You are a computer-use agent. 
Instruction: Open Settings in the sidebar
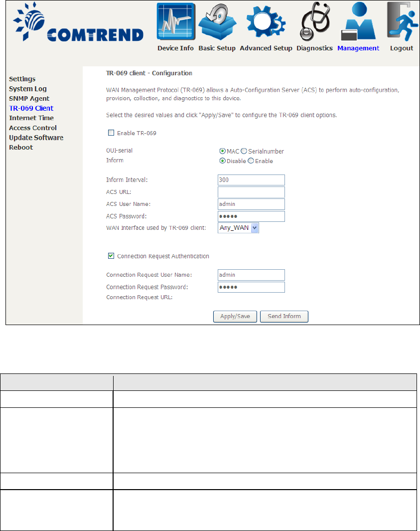(22, 79)
